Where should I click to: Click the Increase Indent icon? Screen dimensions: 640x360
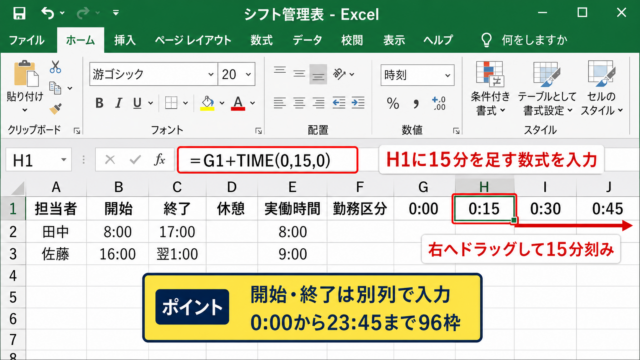(358, 102)
